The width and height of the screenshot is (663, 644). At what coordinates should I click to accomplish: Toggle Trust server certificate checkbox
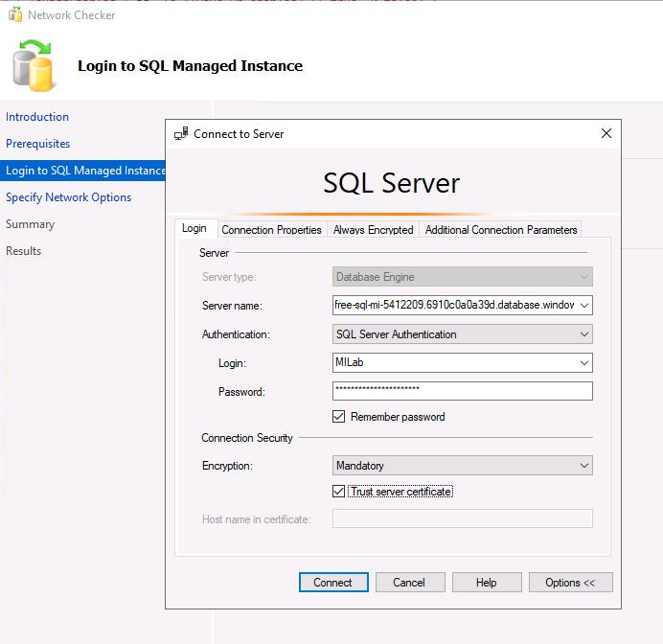pos(339,492)
